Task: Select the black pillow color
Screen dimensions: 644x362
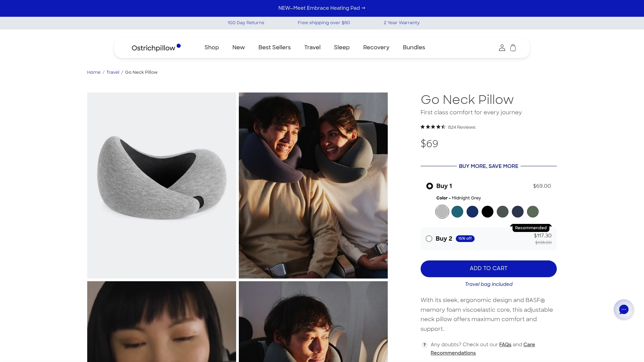Action: pos(488,212)
